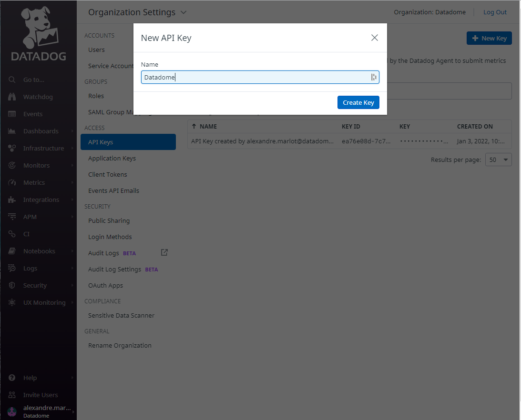Close the New API Key dialog
Viewport: 521px width, 420px height.
tap(375, 38)
